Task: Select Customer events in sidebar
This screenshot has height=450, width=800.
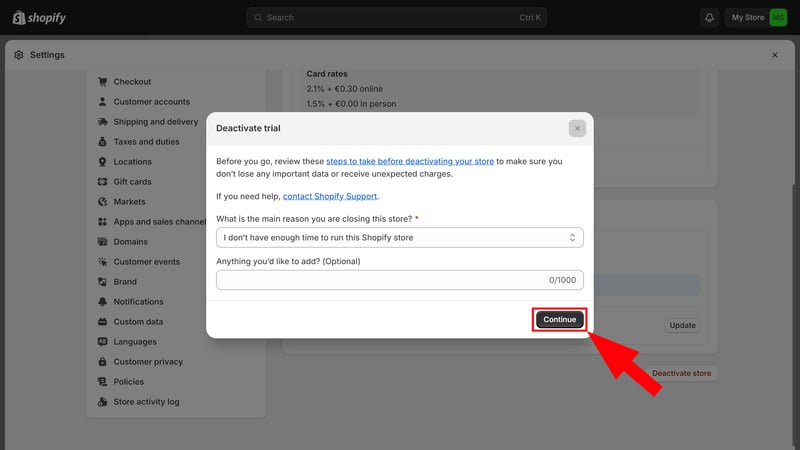Action: click(x=146, y=262)
